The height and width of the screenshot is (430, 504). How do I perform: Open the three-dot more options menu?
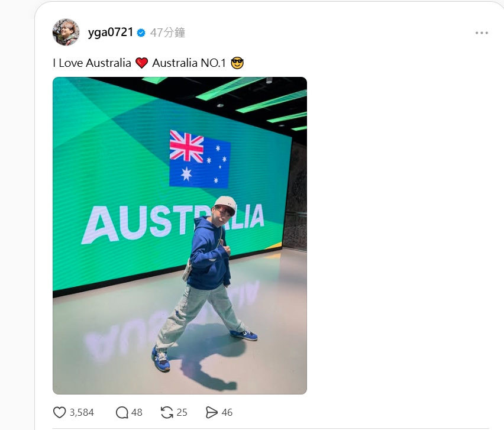[x=482, y=33]
